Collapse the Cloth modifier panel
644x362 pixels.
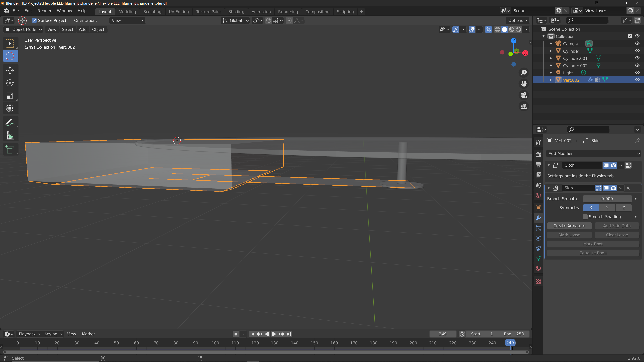click(549, 165)
